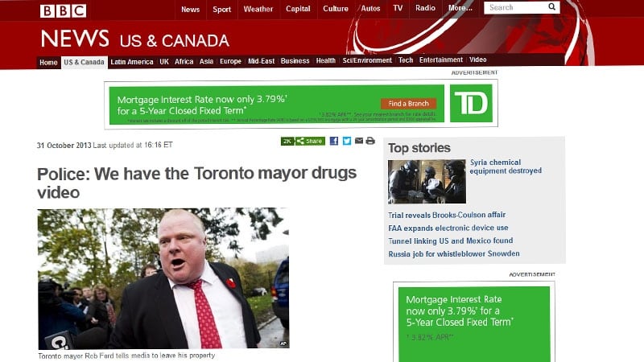Click in the Search input field
This screenshot has width=644, height=362.
coord(516,7)
